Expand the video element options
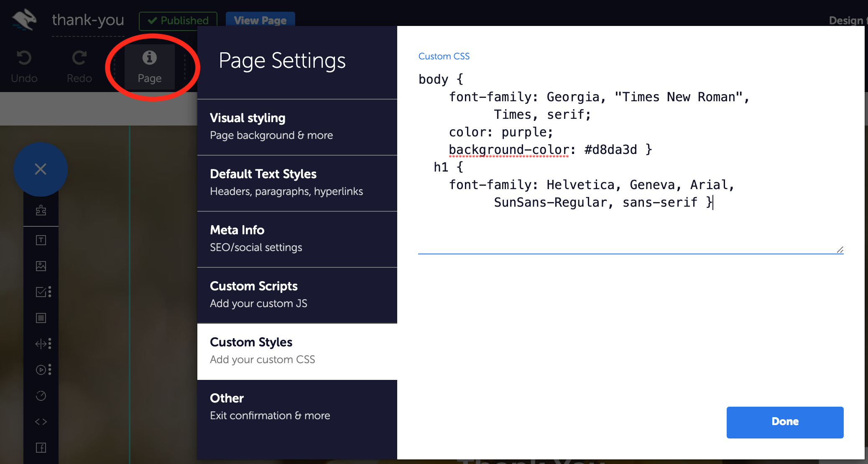Viewport: 868px width, 464px height. [50, 369]
